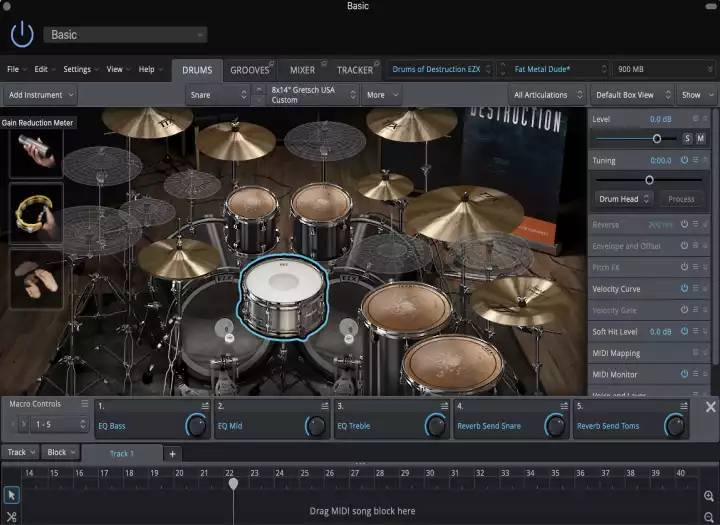
Task: Open All Articulations dropdown
Action: [547, 95]
